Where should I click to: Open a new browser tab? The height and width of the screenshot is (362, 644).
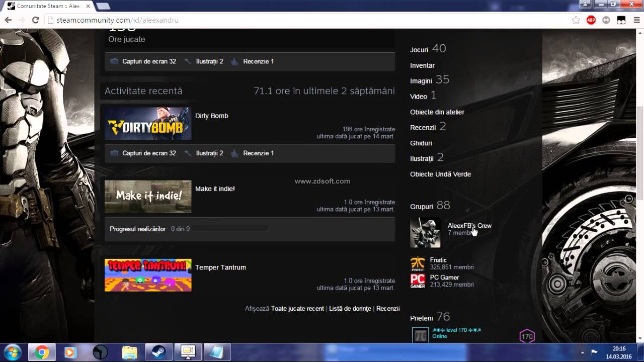103,6
